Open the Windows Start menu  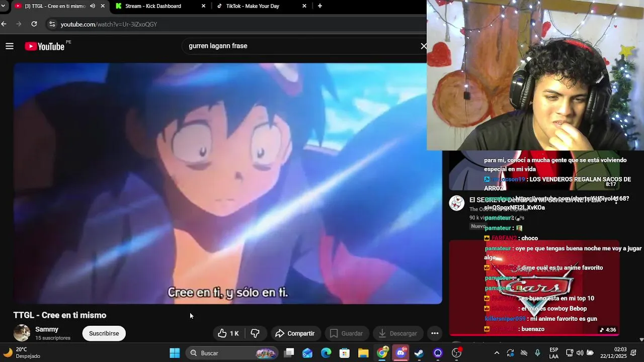tap(175, 353)
